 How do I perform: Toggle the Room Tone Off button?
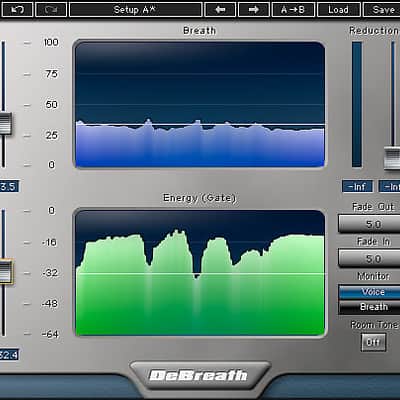pyautogui.click(x=373, y=342)
